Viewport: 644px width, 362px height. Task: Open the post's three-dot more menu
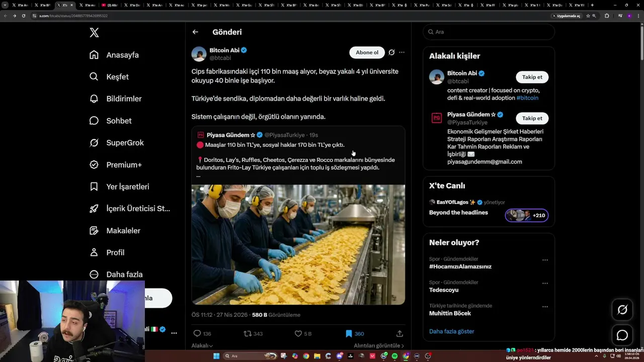401,52
